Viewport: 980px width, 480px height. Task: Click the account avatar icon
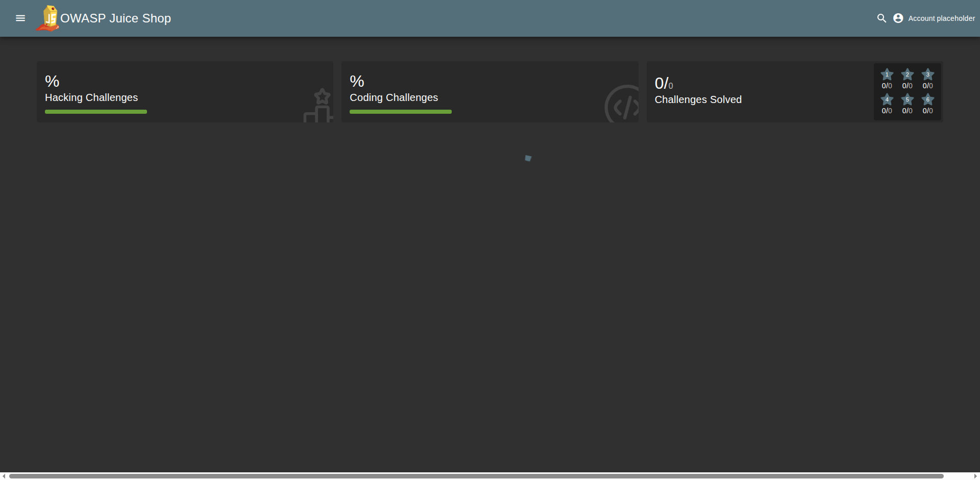[898, 18]
